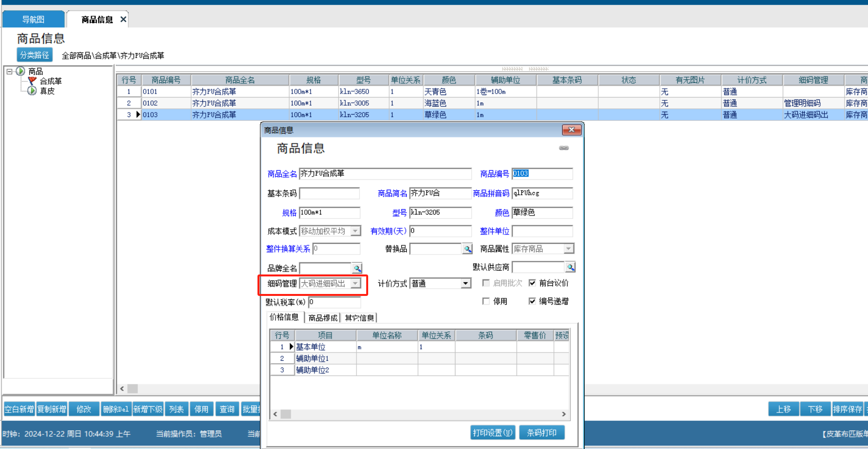Collapse the 商品 tree root node

tap(9, 71)
